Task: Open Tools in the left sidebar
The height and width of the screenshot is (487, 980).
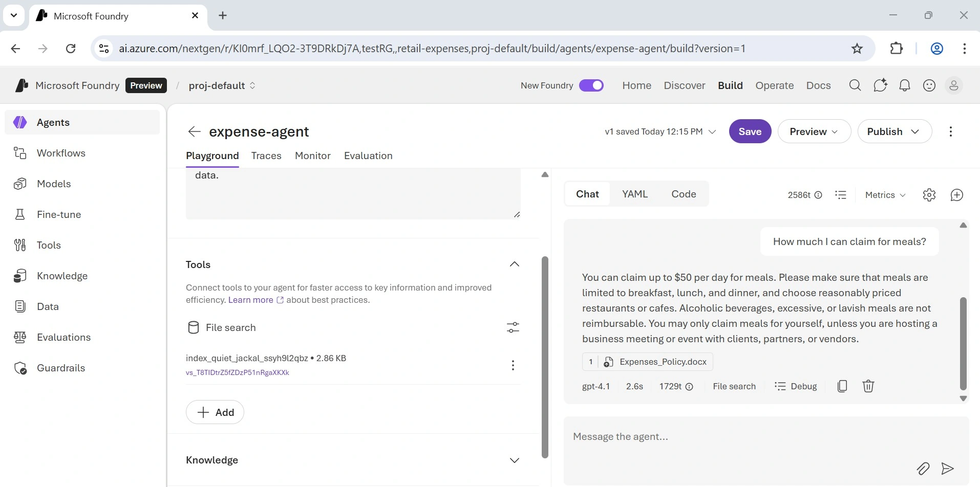Action: click(x=82, y=245)
